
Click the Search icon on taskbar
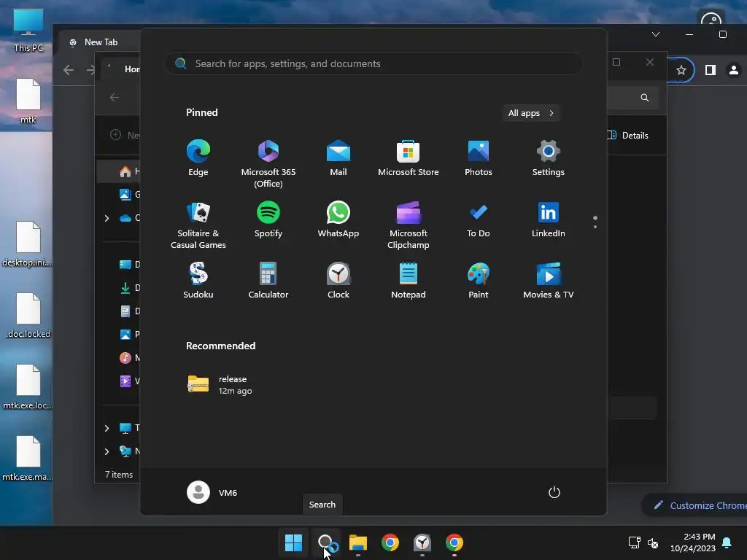tap(326, 542)
